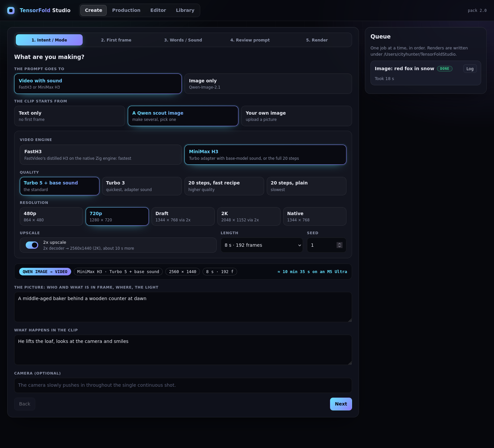Open the Log for red fox job

coord(470,69)
